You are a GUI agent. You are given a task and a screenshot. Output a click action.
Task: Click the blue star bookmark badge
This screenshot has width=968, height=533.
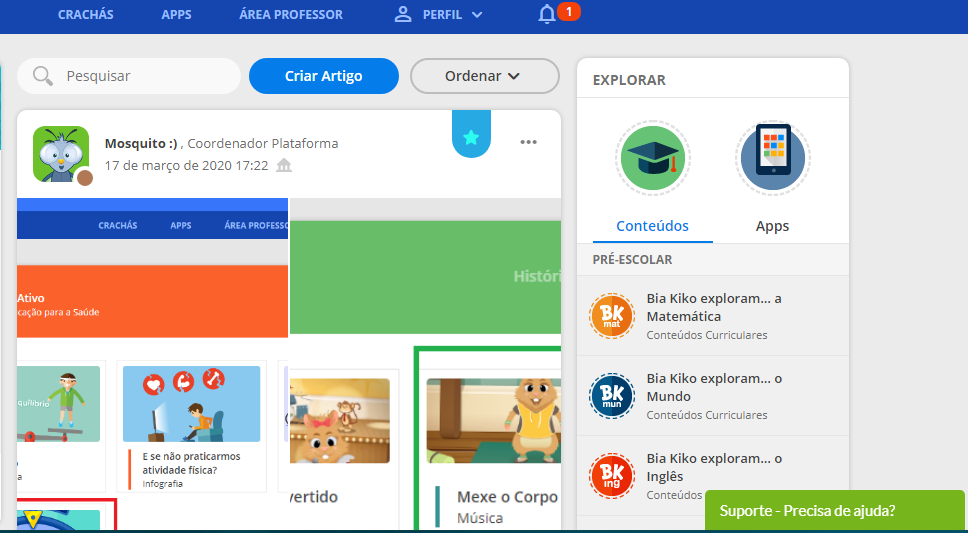click(x=471, y=137)
